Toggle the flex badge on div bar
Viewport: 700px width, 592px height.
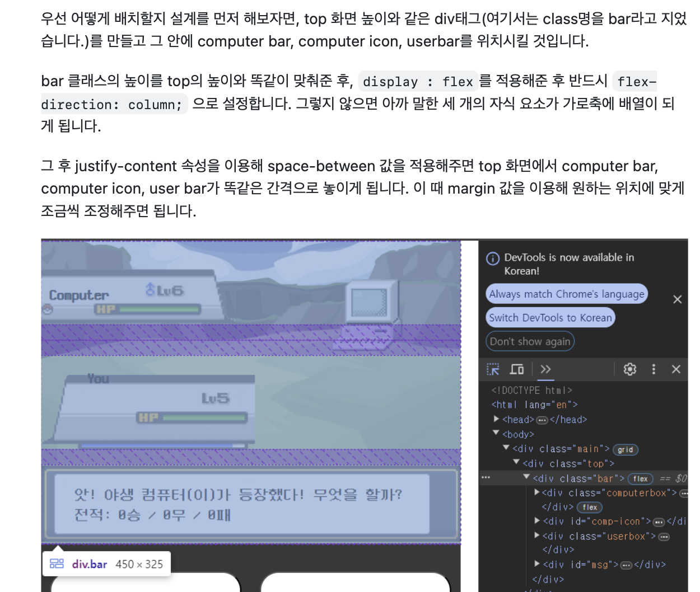pos(641,478)
